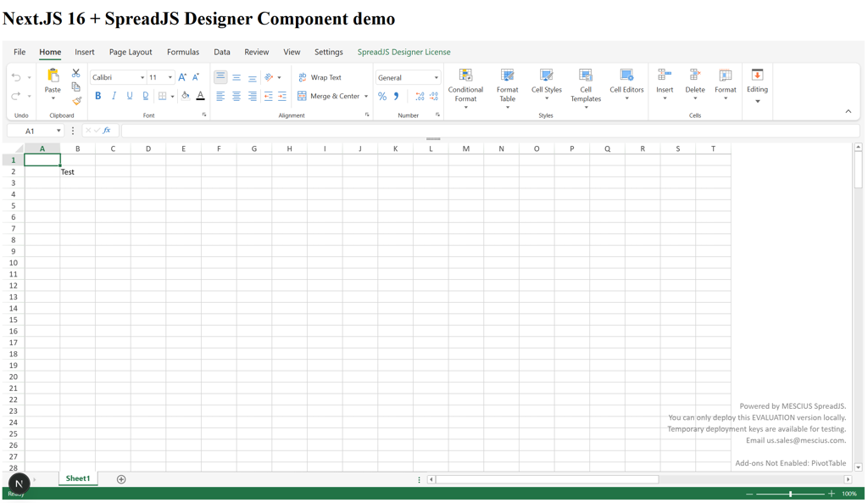Click the Increase Decimal icon
868x503 pixels.
coord(420,97)
